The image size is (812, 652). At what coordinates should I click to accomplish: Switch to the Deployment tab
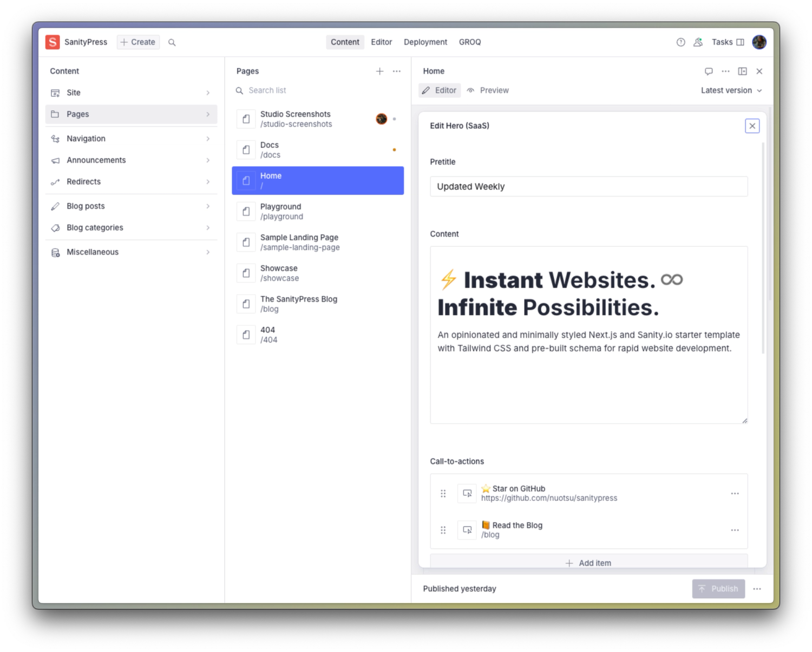[425, 42]
